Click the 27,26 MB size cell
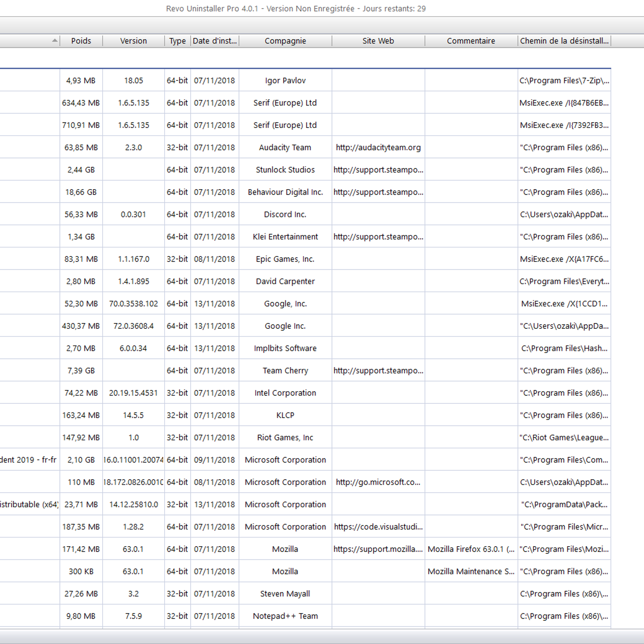The image size is (644, 644). (x=81, y=594)
